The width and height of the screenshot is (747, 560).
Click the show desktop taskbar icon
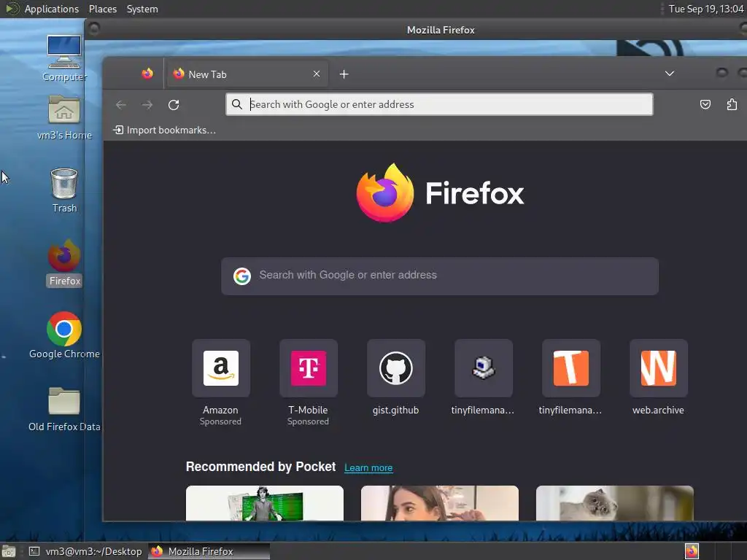(x=9, y=551)
